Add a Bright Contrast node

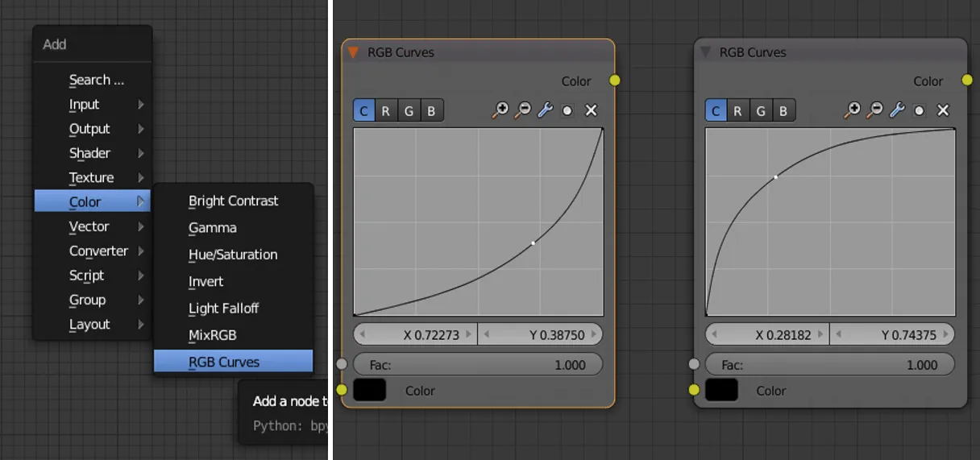(233, 201)
